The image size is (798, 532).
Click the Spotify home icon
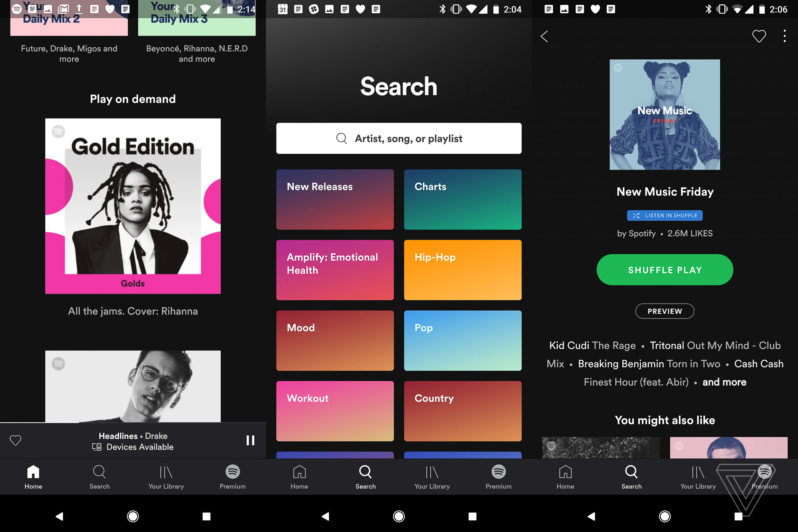[x=33, y=473]
